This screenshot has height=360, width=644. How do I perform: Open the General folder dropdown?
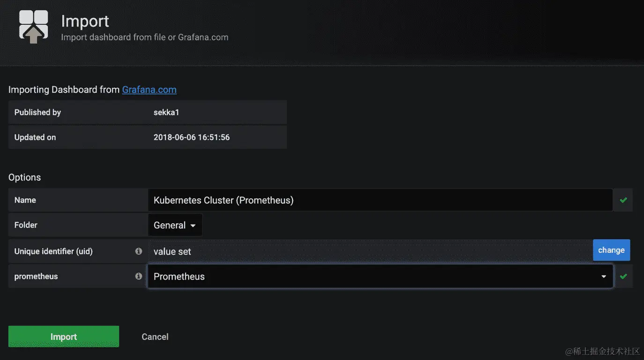coord(175,225)
